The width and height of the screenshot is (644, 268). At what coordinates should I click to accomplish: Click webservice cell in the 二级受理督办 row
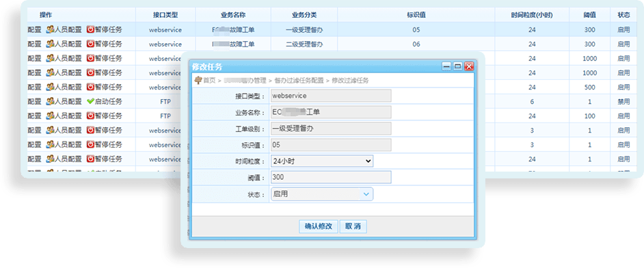pyautogui.click(x=165, y=44)
